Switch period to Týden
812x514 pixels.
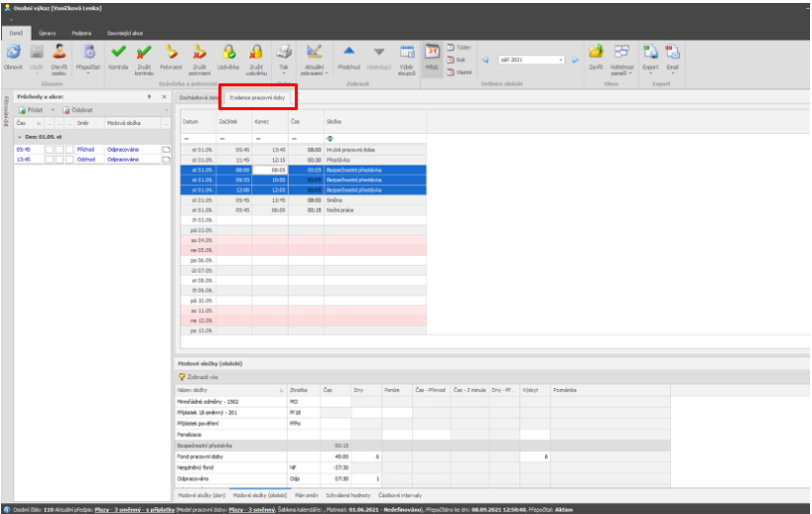(459, 47)
